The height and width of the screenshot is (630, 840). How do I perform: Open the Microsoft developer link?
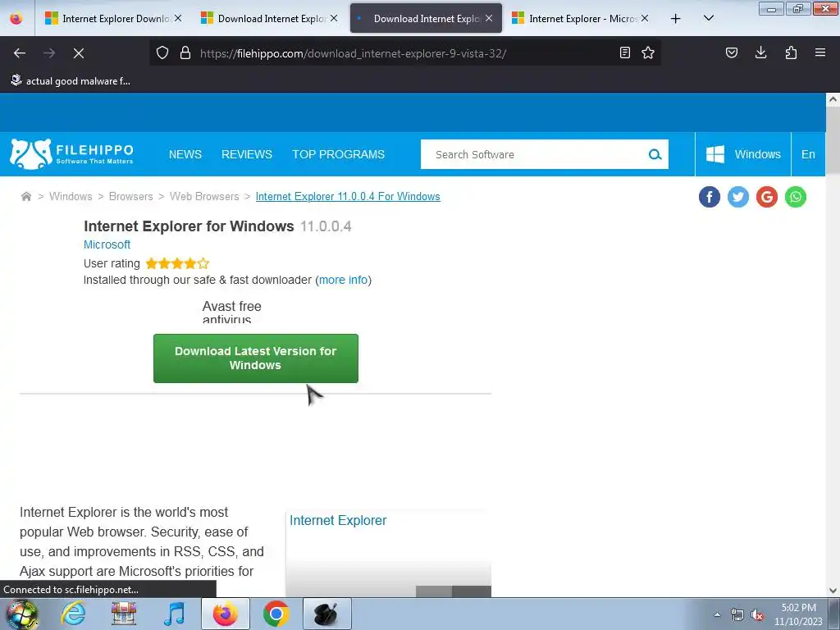tap(107, 244)
